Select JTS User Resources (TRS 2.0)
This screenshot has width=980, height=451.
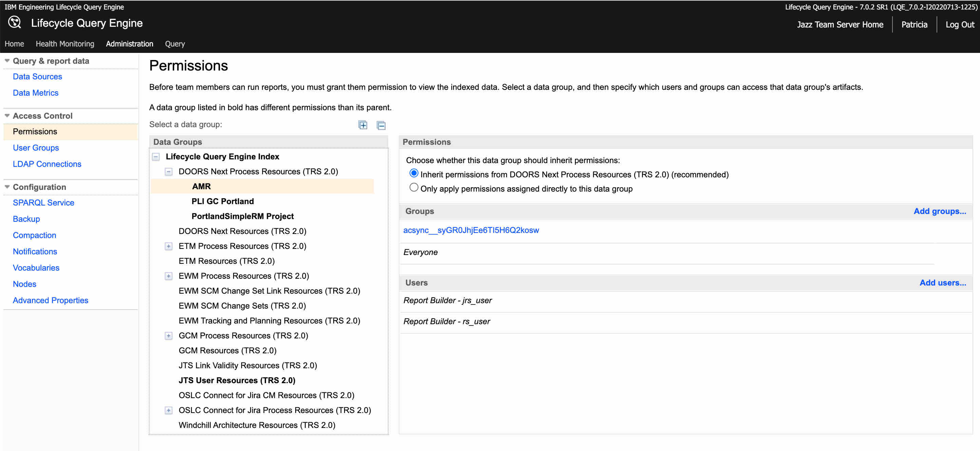click(237, 380)
